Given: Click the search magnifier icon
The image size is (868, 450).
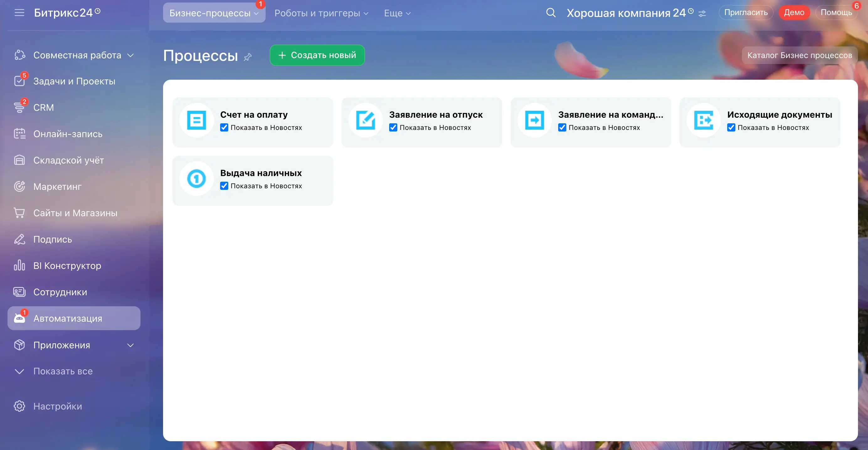Looking at the screenshot, I should point(551,13).
